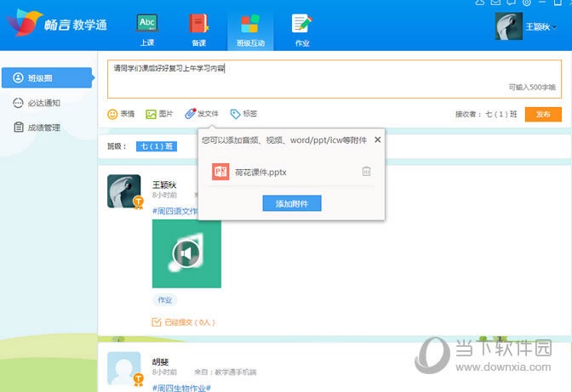Open the 备课 (Lesson prep) section
572x392 pixels.
coord(198,29)
